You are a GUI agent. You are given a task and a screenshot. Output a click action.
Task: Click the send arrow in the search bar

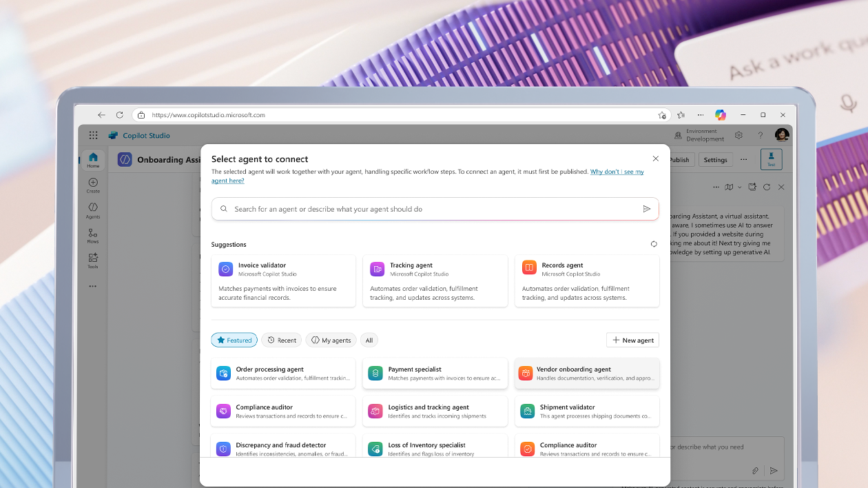pyautogui.click(x=646, y=208)
